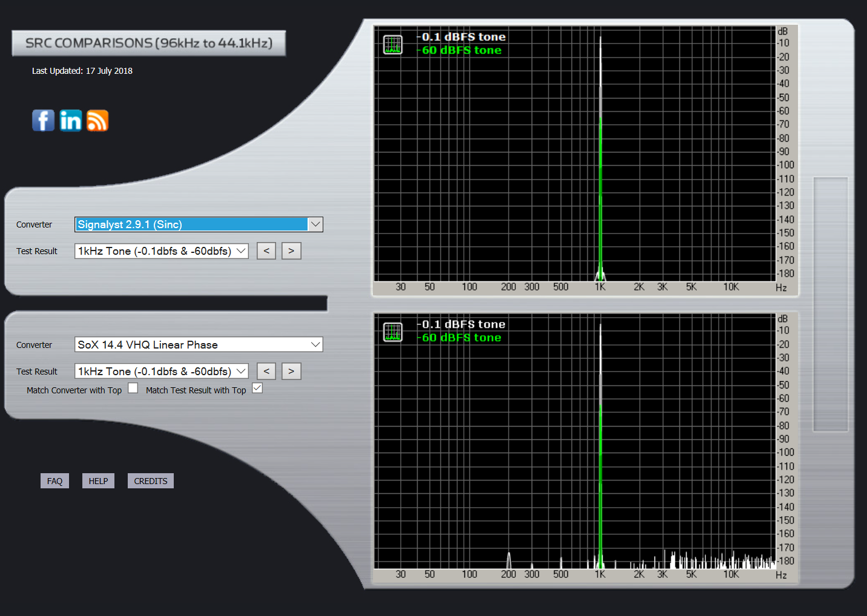This screenshot has width=867, height=616.
Task: Go to previous test result for bottom converter
Action: [x=266, y=372]
